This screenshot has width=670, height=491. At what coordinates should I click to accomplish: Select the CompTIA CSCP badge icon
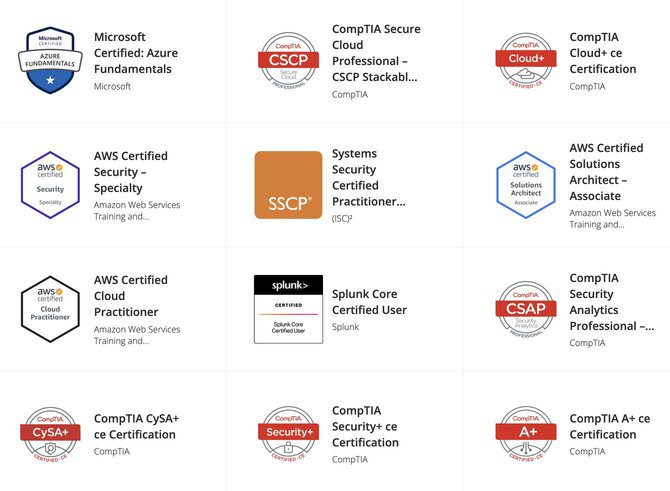[288, 61]
